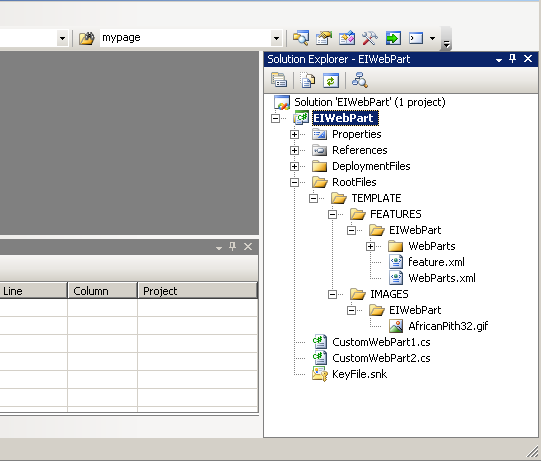This screenshot has height=461, width=541.
Task: Click Show All Files in Solution Explorer
Action: click(307, 80)
